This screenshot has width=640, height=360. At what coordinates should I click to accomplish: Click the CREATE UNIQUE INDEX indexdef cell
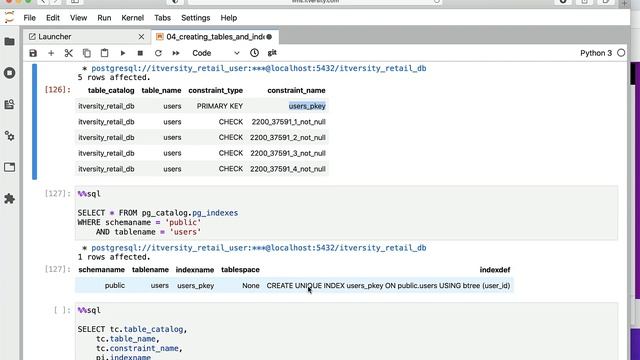coord(388,286)
